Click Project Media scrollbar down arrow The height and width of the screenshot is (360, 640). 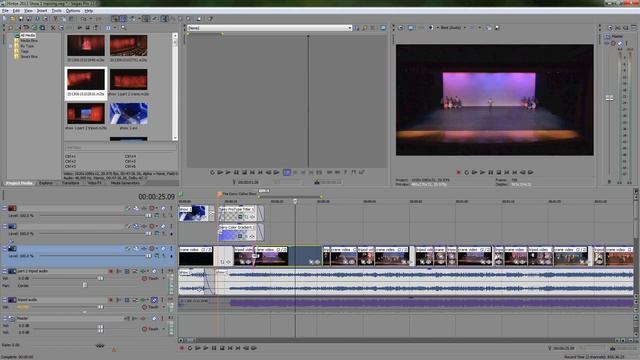tap(175, 138)
